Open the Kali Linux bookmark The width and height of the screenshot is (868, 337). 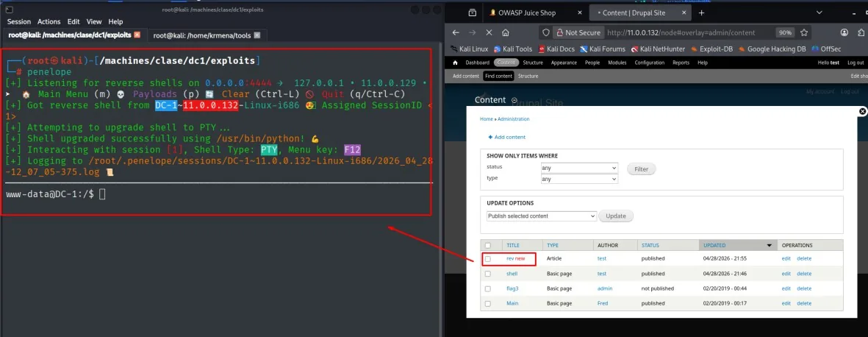[x=468, y=49]
